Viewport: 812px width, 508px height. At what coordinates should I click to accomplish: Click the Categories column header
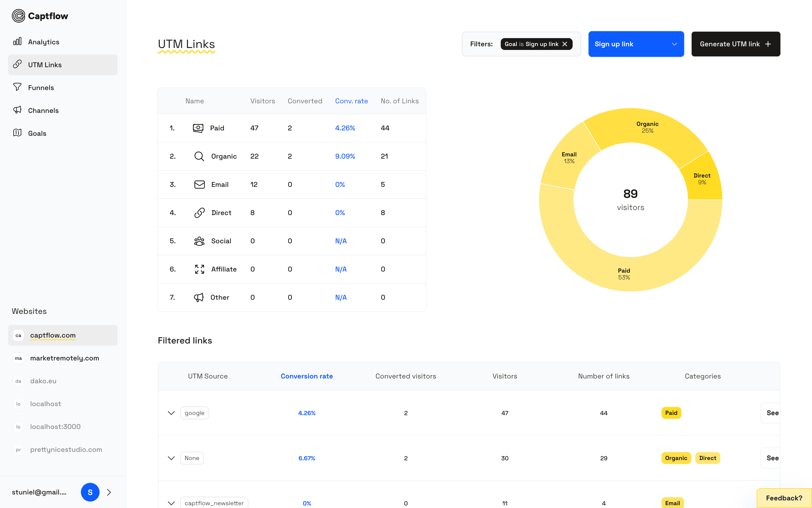click(703, 376)
